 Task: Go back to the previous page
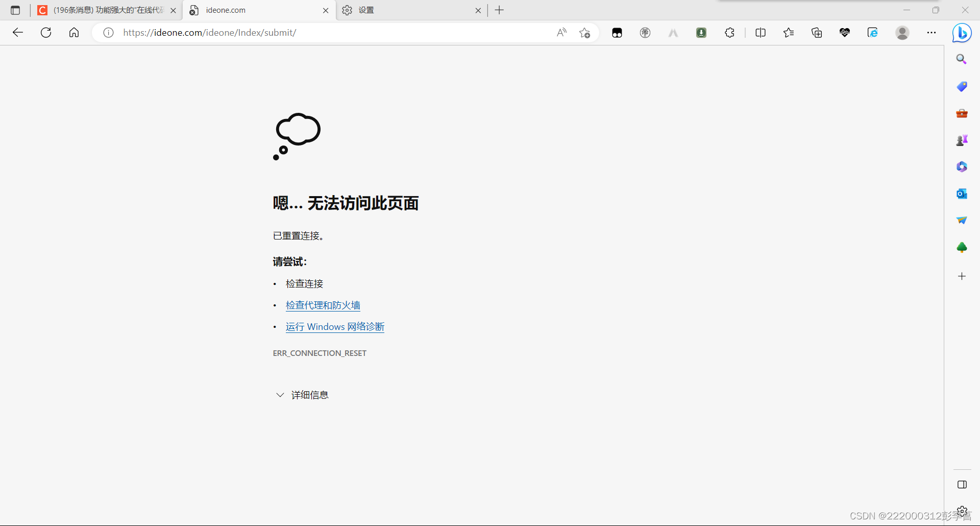tap(18, 33)
